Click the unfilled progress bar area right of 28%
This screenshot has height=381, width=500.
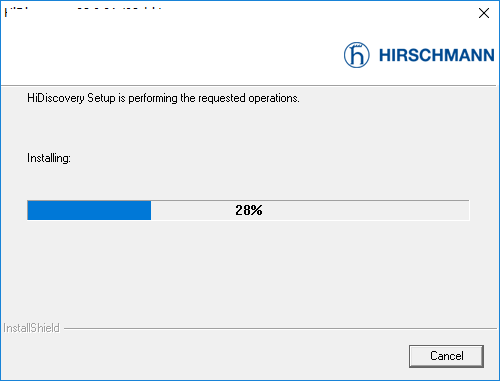point(367,210)
